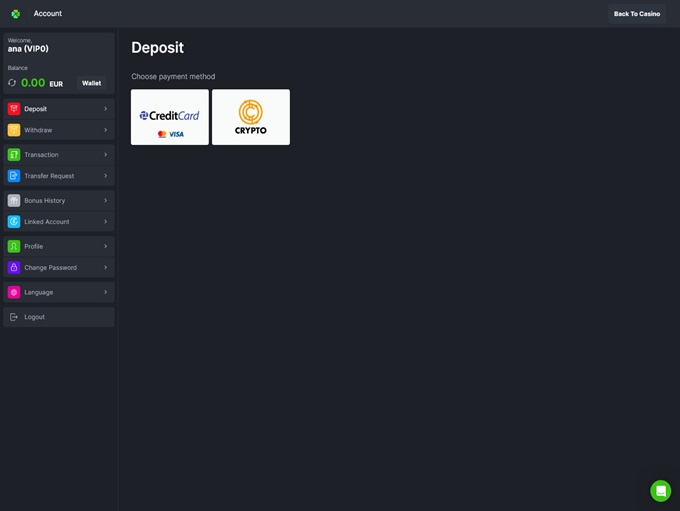This screenshot has height=511, width=680.
Task: Click the Back To Casino button
Action: coord(637,14)
